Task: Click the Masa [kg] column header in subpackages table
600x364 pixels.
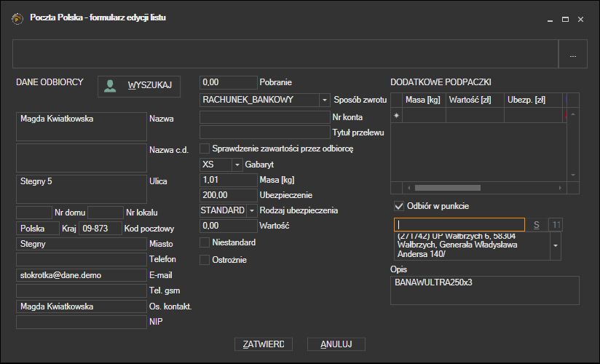Action: pos(424,100)
